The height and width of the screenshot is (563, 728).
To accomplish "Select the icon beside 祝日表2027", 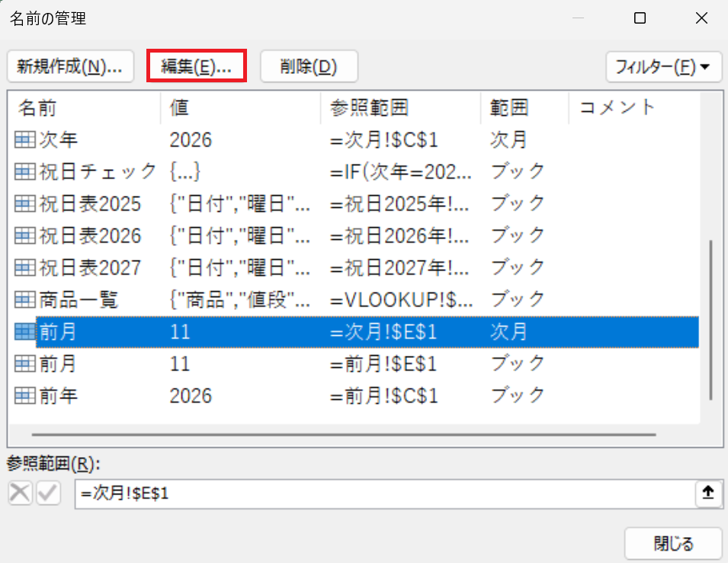I will pyautogui.click(x=25, y=267).
